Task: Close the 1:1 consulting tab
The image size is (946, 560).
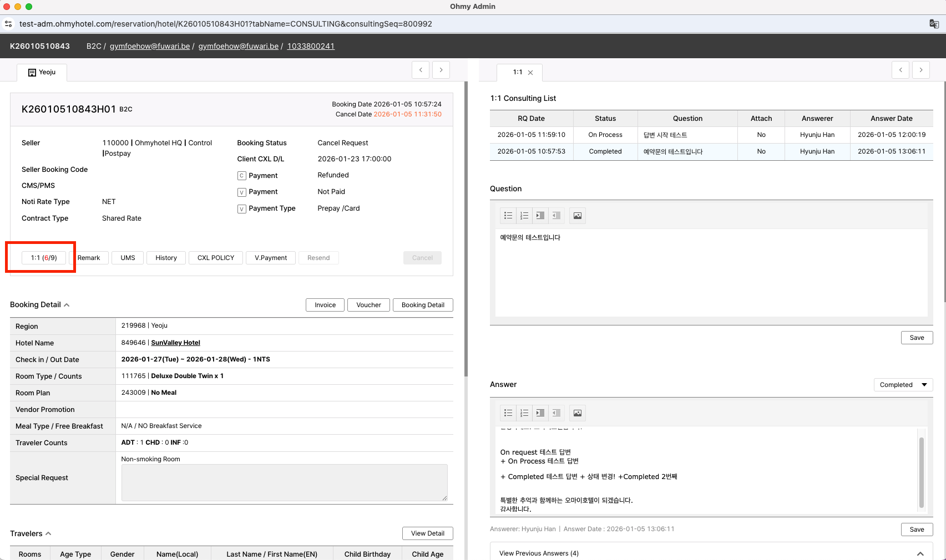Action: 530,73
